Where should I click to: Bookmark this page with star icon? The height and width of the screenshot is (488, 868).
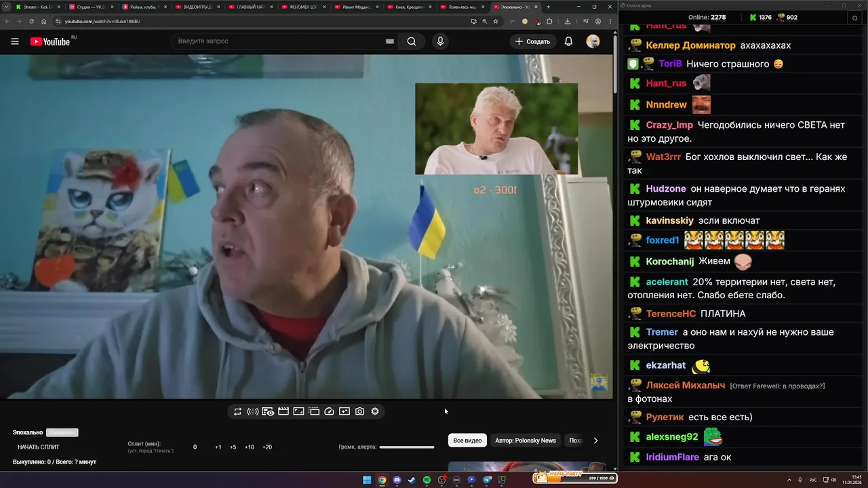point(496,21)
